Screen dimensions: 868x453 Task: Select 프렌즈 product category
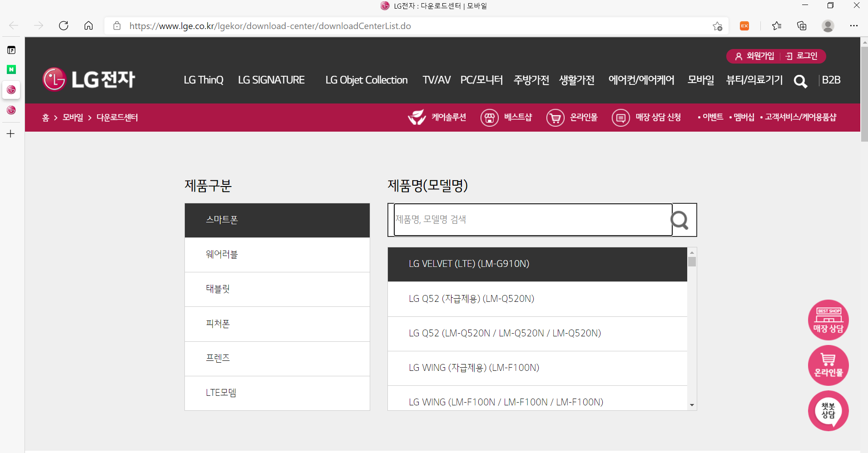coord(277,359)
